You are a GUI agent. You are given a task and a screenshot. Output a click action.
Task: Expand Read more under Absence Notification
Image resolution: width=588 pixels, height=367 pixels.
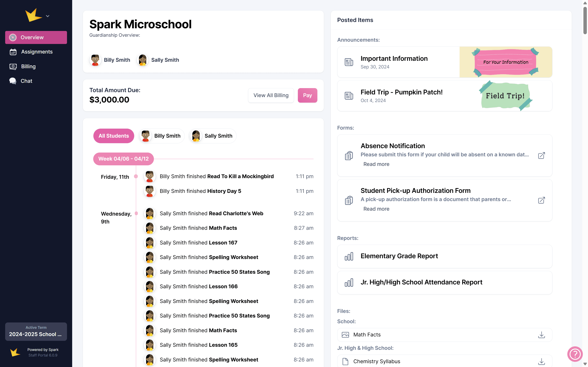[x=376, y=164]
